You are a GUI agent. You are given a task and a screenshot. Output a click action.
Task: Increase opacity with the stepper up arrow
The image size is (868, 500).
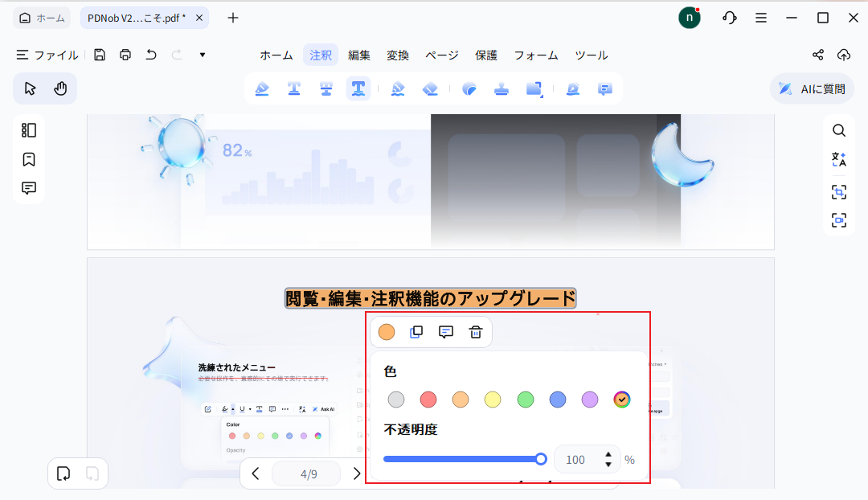(608, 455)
